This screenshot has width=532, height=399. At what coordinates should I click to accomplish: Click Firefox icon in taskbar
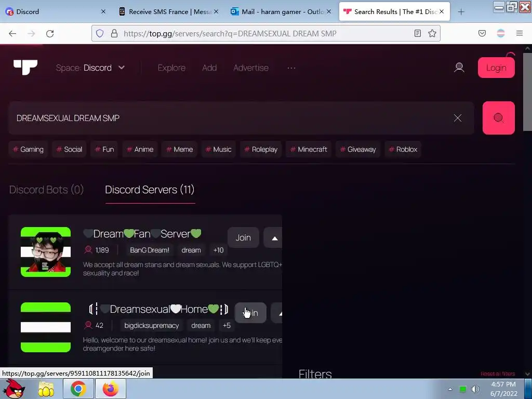110,389
